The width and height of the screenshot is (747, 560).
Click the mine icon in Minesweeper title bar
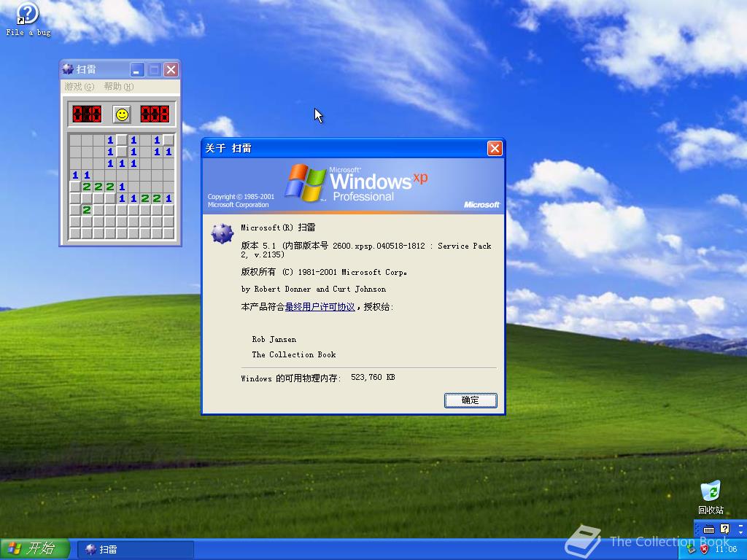(x=68, y=69)
